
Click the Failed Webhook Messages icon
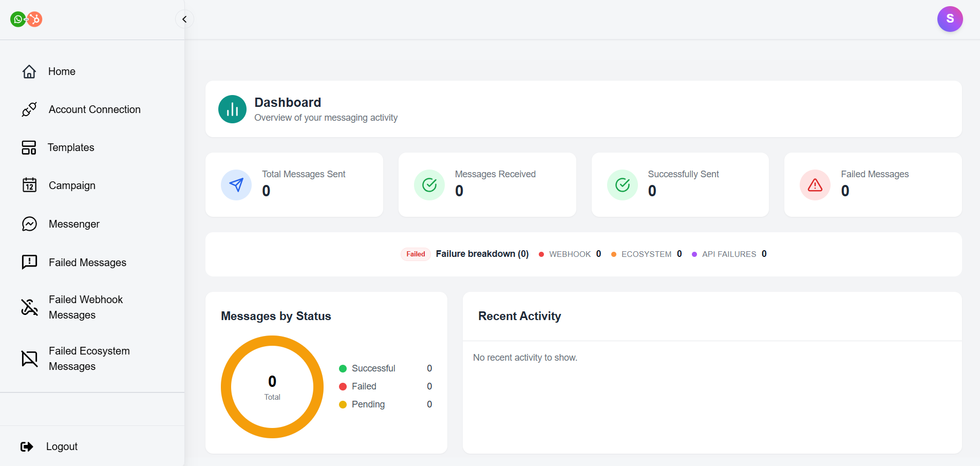tap(29, 307)
